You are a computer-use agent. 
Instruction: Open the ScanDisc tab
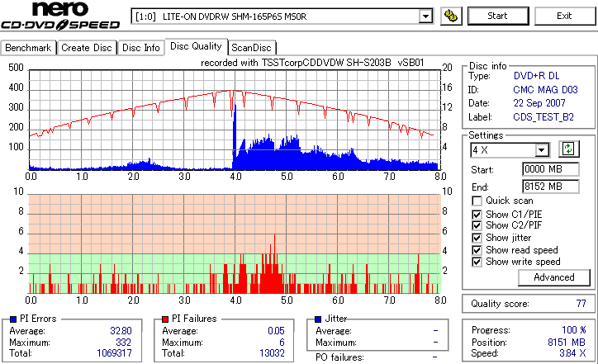(251, 48)
